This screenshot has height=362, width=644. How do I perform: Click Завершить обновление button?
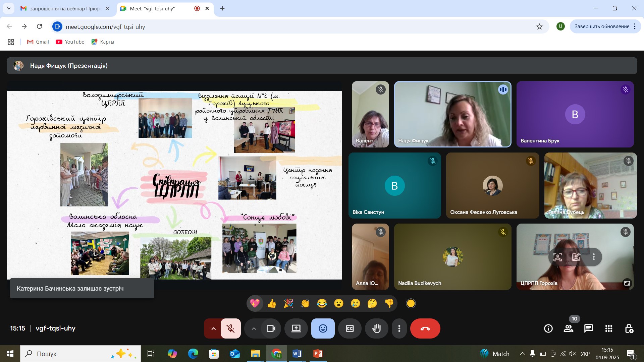[x=602, y=26]
